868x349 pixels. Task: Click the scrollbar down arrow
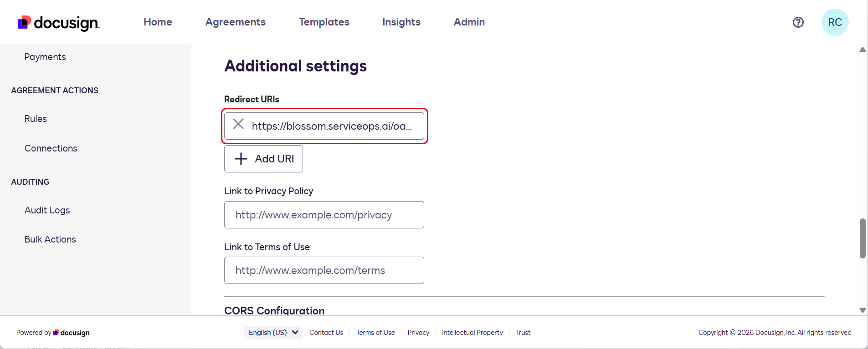pyautogui.click(x=863, y=310)
